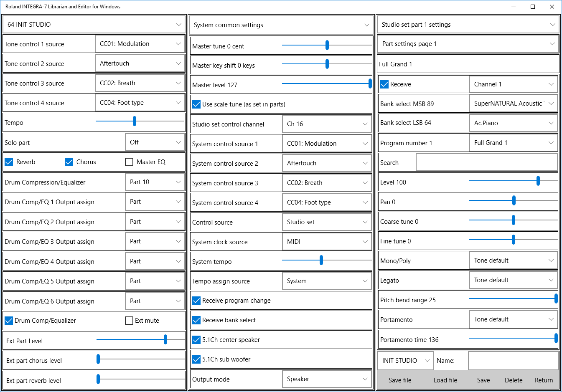Click the Ext part chorus level slider

click(140, 359)
